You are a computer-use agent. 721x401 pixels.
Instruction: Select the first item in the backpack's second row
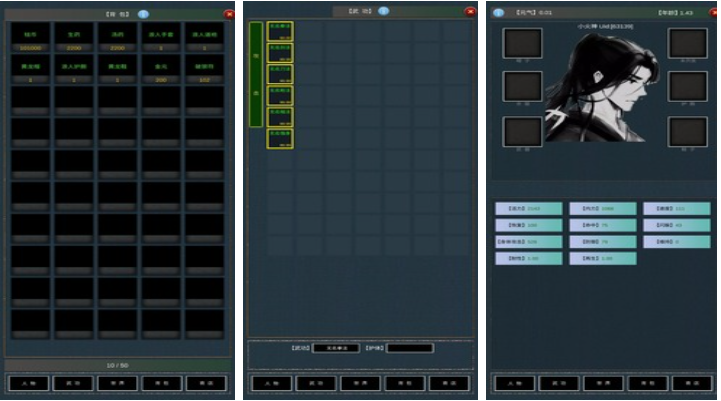[x=30, y=69]
